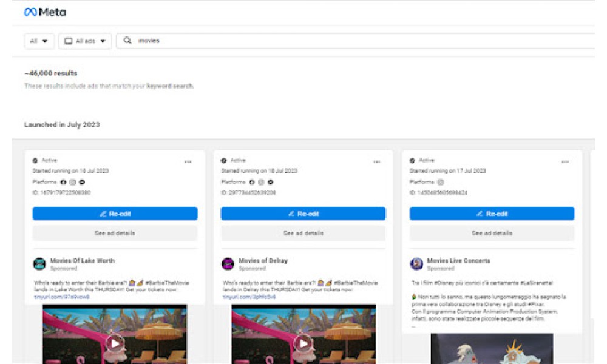The width and height of the screenshot is (607, 364).
Task: Click Messenger platform icon on Delray ad
Action: coord(271,182)
